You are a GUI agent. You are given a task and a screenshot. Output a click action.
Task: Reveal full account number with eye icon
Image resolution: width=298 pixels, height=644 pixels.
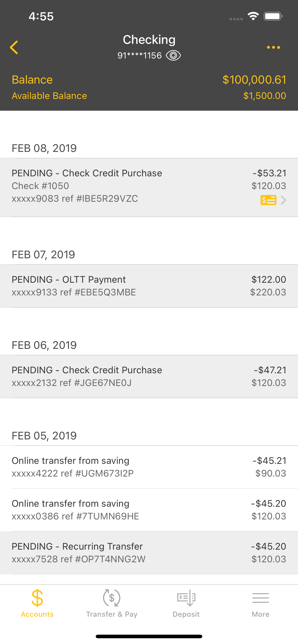point(173,56)
